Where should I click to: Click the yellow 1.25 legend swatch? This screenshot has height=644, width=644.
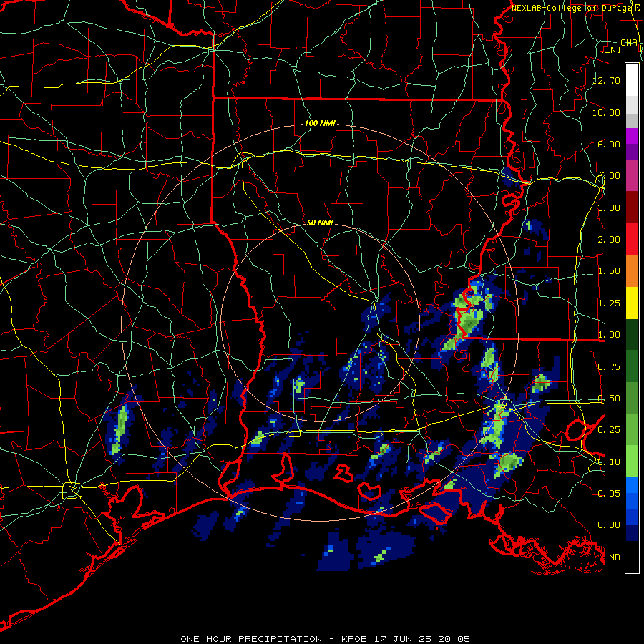[632, 303]
